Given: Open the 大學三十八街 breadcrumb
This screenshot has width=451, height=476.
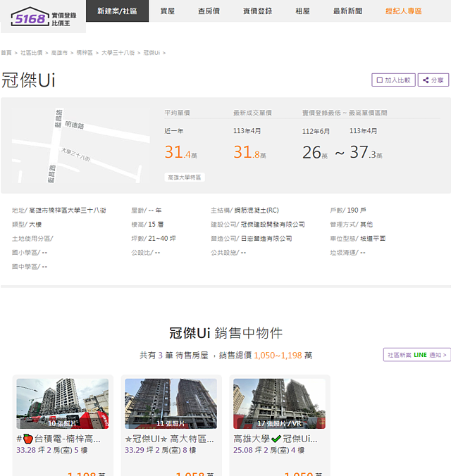Looking at the screenshot, I should click(118, 53).
